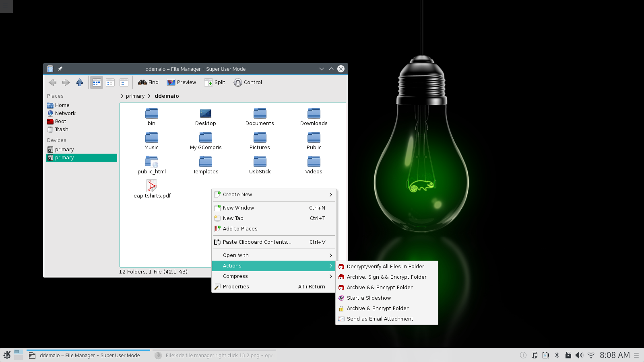Expand the Open With submenu
The height and width of the screenshot is (362, 644).
coord(274,255)
